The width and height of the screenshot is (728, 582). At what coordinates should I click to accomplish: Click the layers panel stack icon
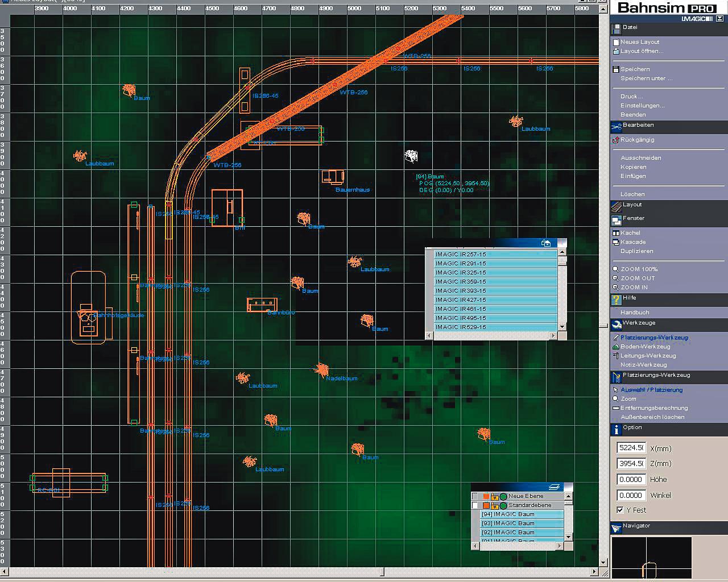coord(555,487)
